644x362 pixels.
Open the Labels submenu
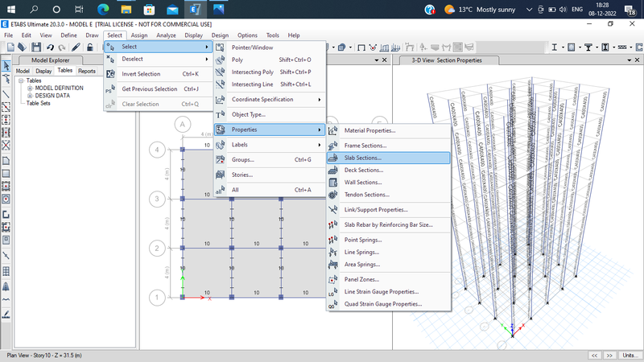point(270,145)
